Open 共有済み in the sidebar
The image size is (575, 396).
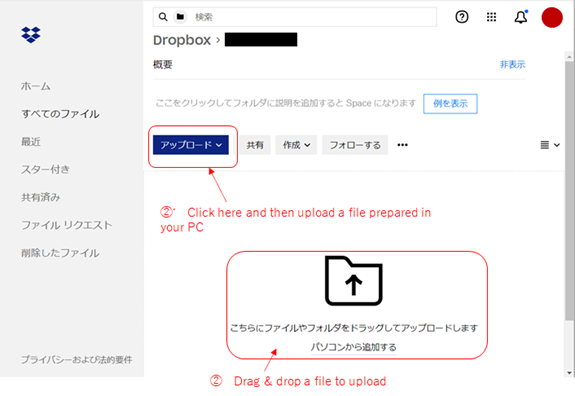click(40, 197)
